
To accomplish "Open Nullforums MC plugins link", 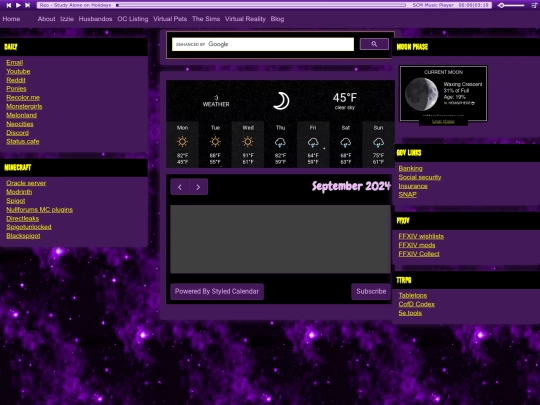I will pyautogui.click(x=39, y=209).
